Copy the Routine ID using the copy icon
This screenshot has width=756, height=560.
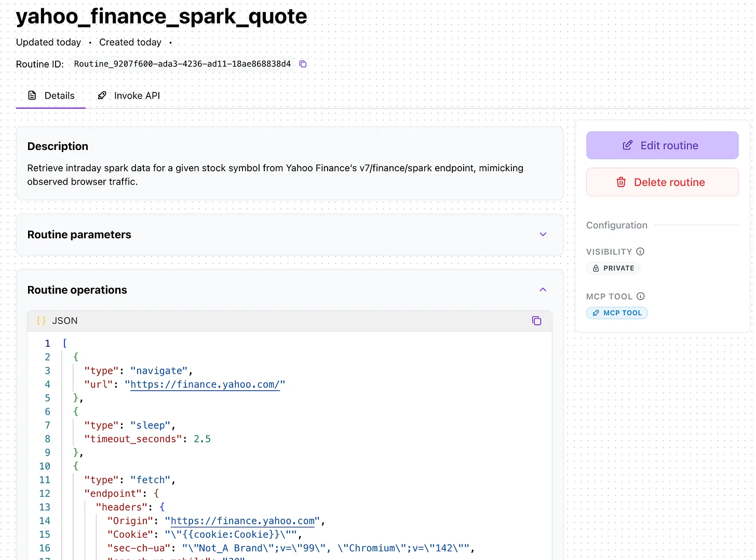click(303, 64)
